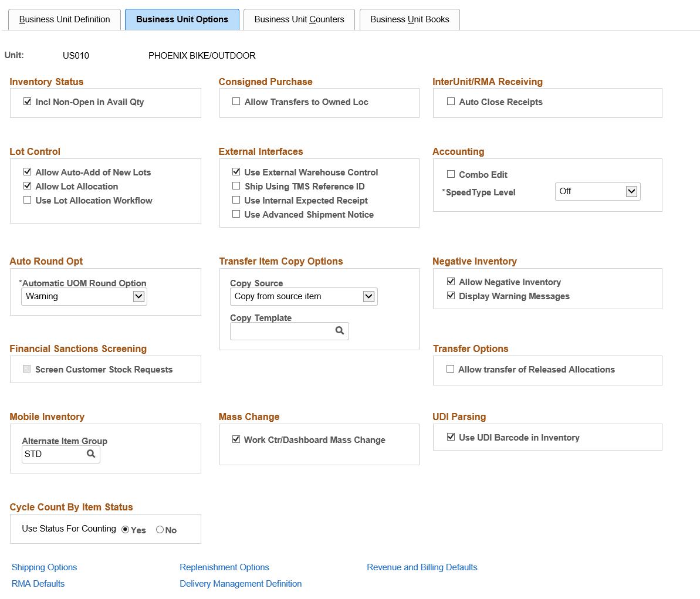
Task: Toggle Allow Transfers to Owned Loc
Action: (236, 101)
